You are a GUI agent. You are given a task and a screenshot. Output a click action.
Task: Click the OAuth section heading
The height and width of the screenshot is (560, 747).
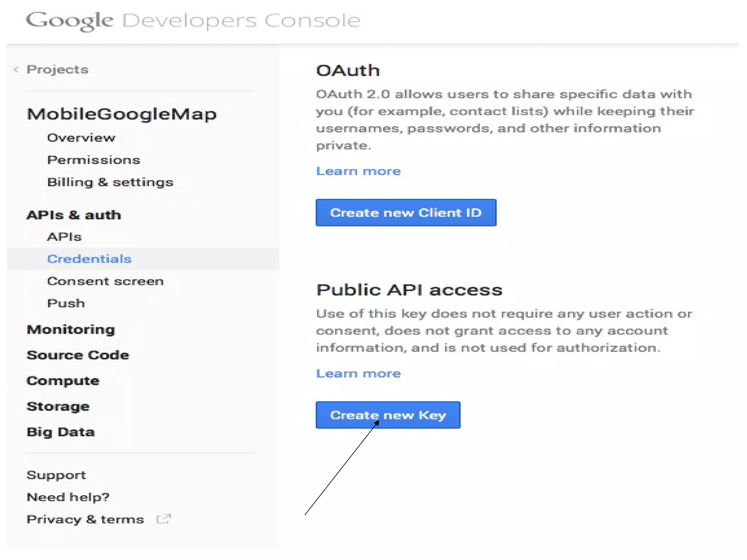[x=348, y=70]
